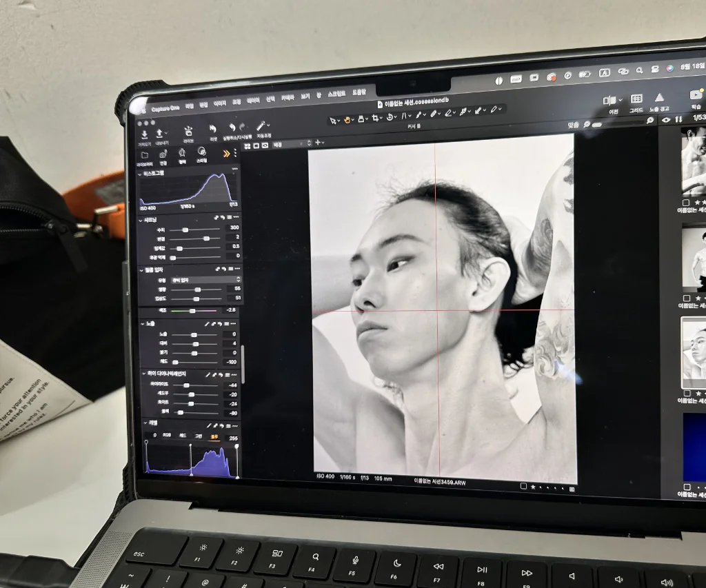The image size is (706, 588).
Task: Click the redo arrow in the toolbar
Action: pyautogui.click(x=243, y=127)
